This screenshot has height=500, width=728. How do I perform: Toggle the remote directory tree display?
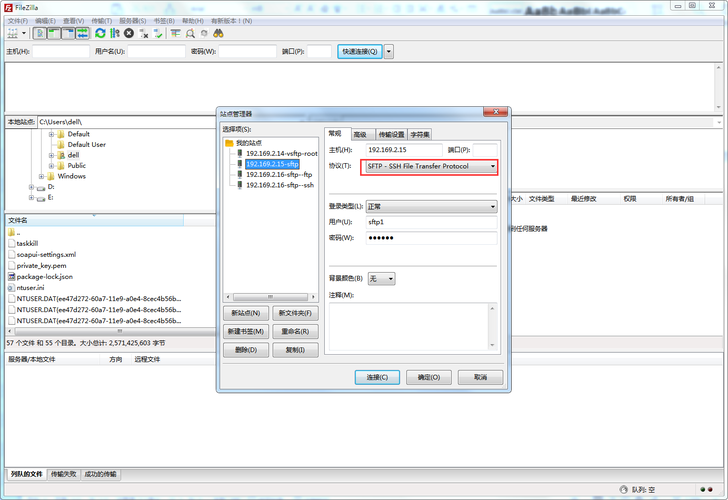(x=68, y=33)
